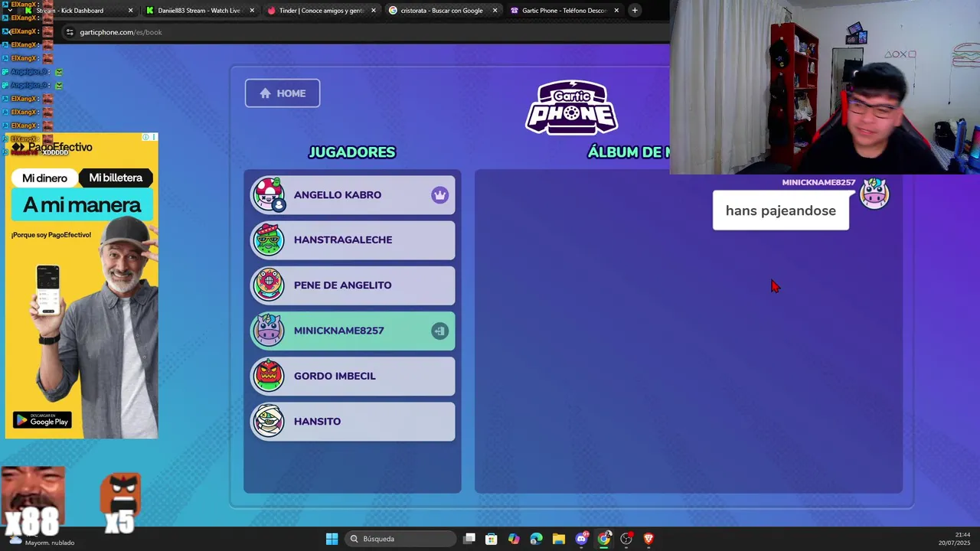The image size is (980, 551).
Task: Select player MININCKNAME8257 in list
Action: pos(352,331)
